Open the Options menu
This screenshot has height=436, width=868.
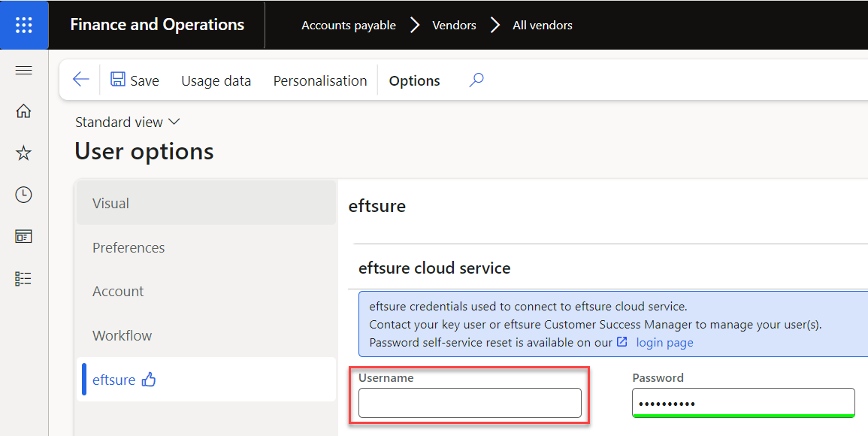415,81
